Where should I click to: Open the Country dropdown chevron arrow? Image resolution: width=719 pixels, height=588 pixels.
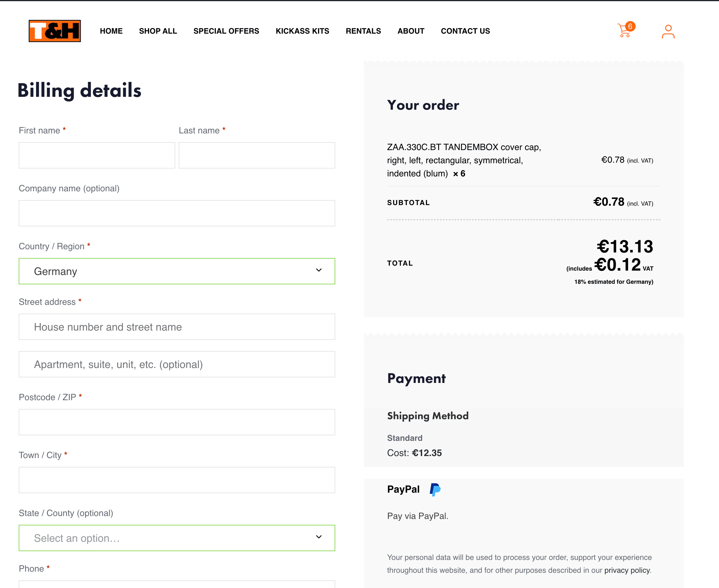318,271
